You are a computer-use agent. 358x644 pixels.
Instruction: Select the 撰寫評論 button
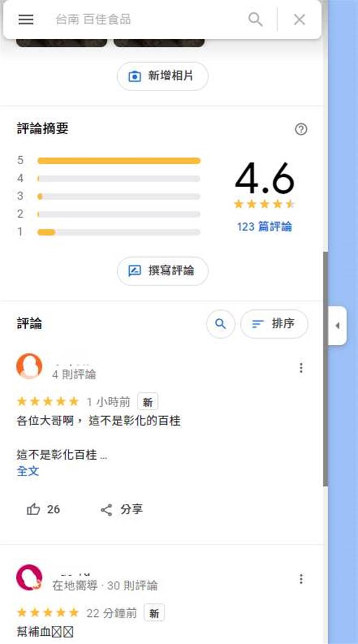162,271
